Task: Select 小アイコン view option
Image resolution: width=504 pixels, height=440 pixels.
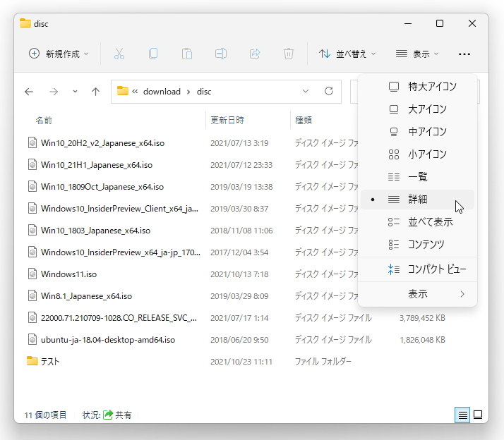Action: click(x=418, y=154)
